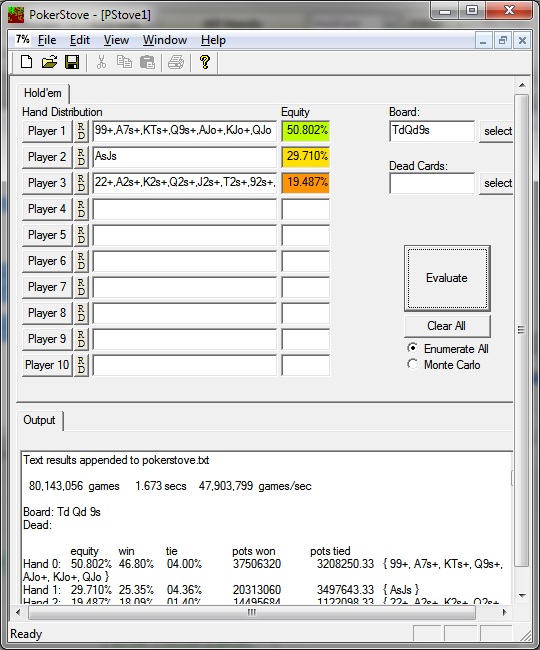This screenshot has width=540, height=650.
Task: Click the Board select button
Action: 496,131
